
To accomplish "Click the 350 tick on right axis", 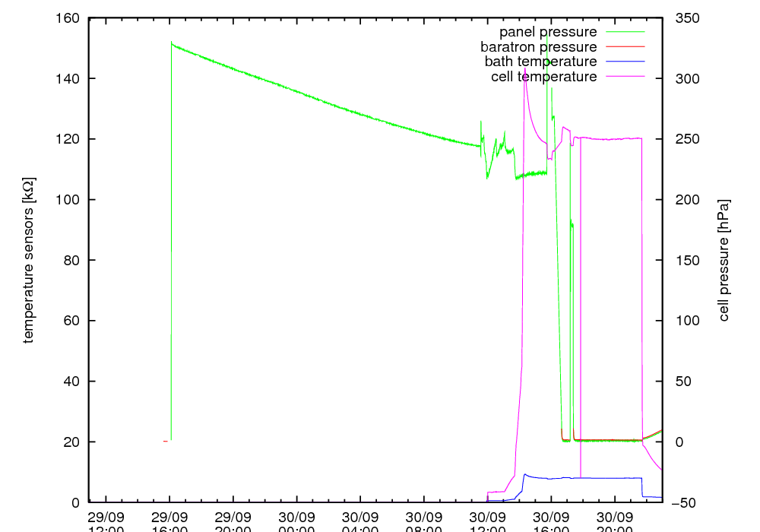I will (687, 18).
